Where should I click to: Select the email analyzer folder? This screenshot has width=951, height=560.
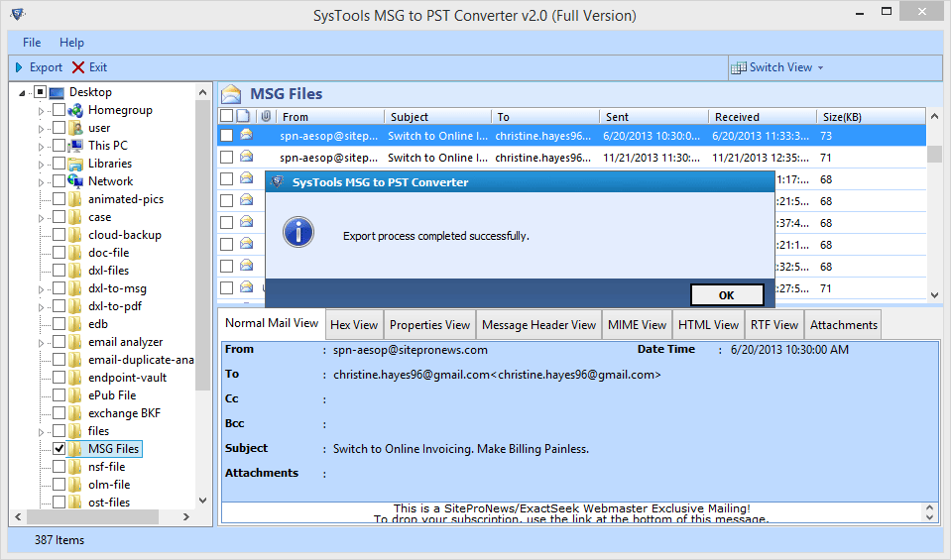coord(125,342)
